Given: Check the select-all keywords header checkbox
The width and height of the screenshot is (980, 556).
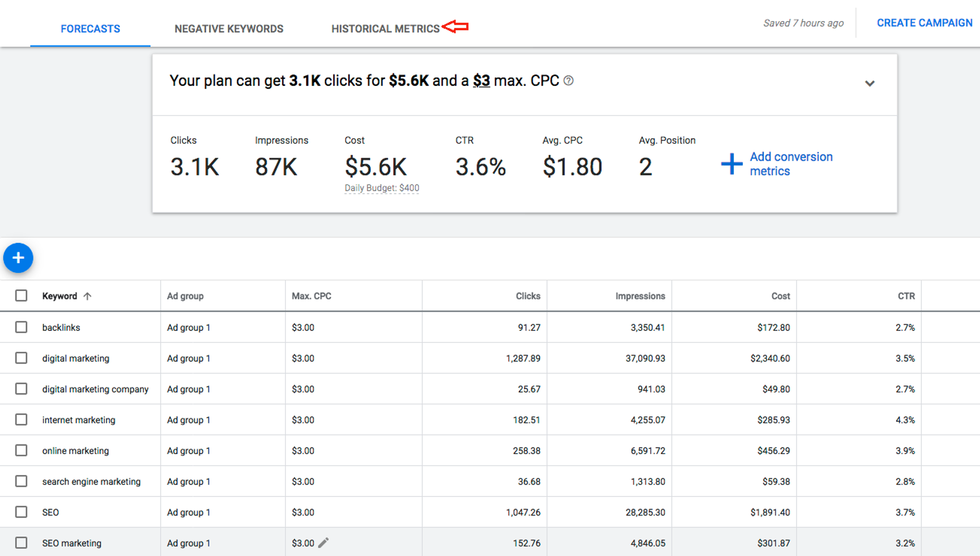Looking at the screenshot, I should pos(21,295).
